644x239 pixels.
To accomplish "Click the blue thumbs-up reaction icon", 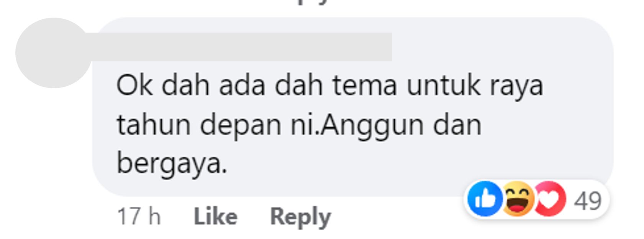I will point(485,199).
